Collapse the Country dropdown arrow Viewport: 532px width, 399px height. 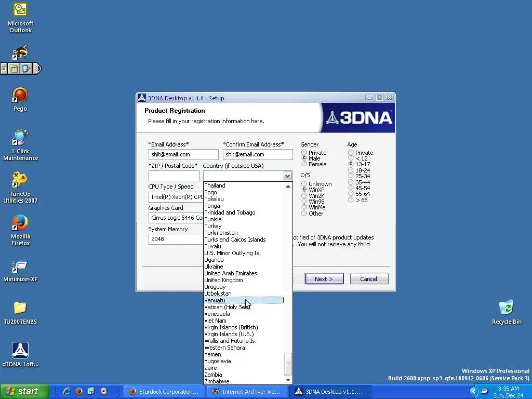tap(287, 176)
